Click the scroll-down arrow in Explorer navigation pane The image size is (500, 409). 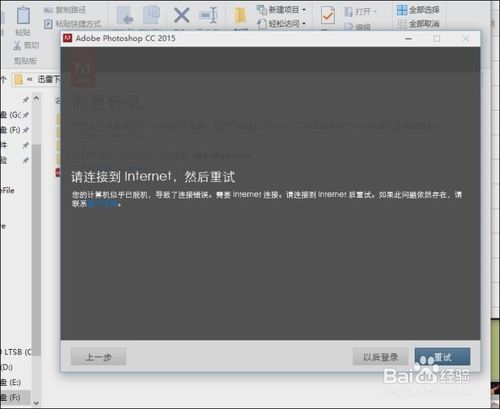36,403
